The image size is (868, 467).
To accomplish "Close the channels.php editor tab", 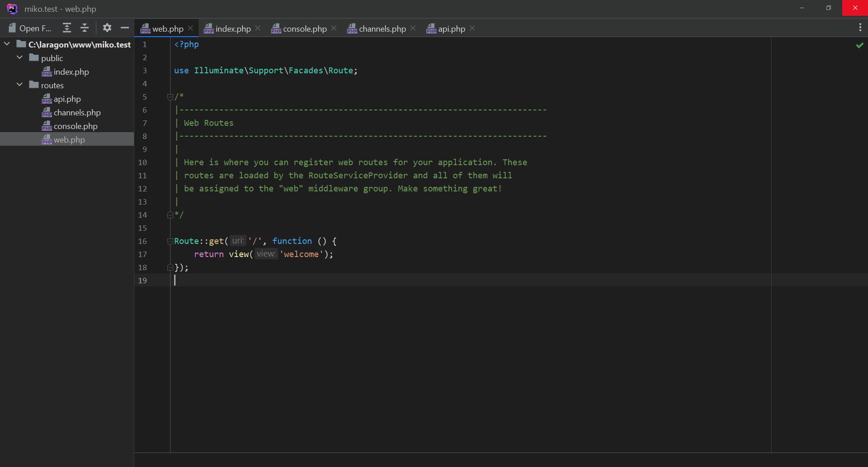I will 413,28.
